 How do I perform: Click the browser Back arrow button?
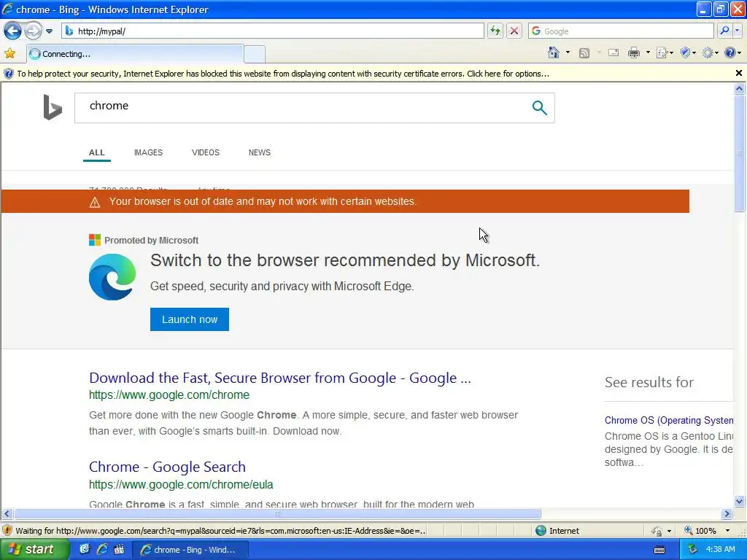pos(12,31)
